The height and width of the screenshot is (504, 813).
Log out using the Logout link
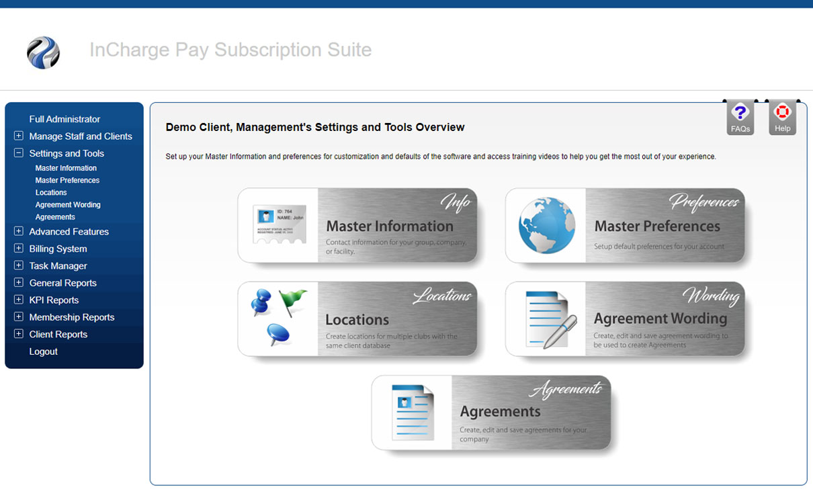pos(43,351)
